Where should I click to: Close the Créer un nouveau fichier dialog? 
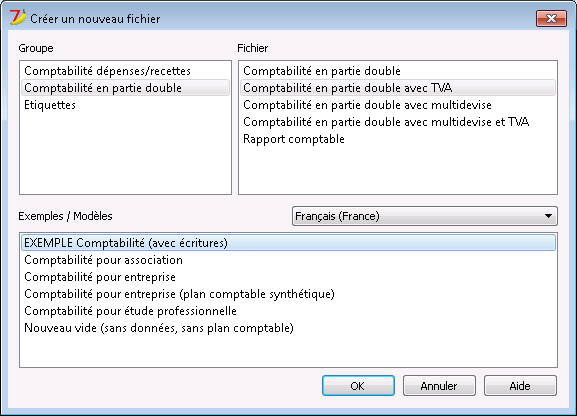pyautogui.click(x=551, y=18)
